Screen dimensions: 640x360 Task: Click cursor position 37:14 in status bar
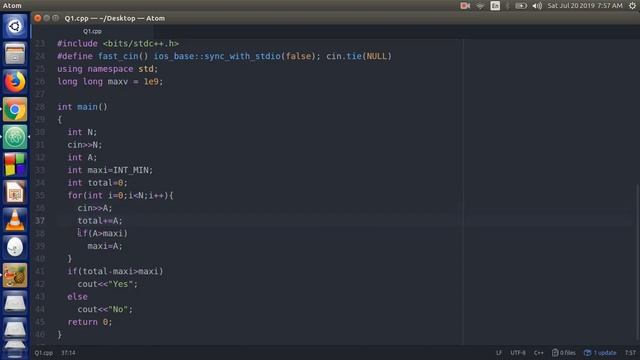[x=68, y=353]
